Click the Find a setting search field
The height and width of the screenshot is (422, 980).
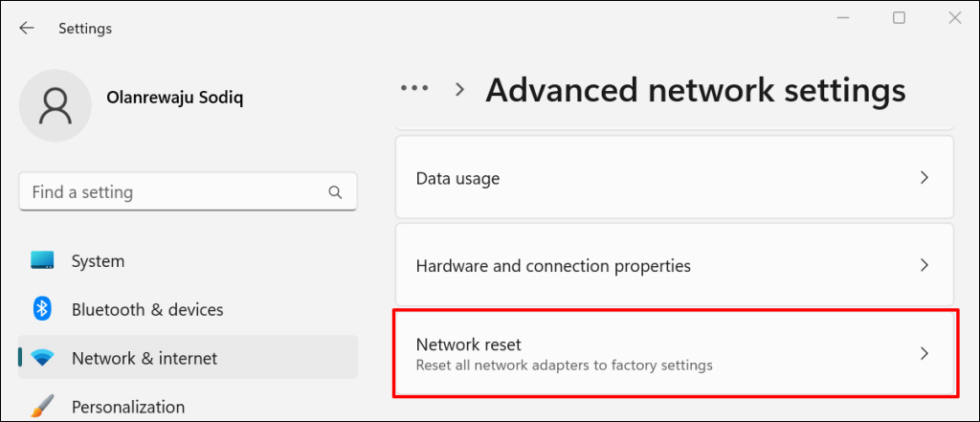[172, 192]
